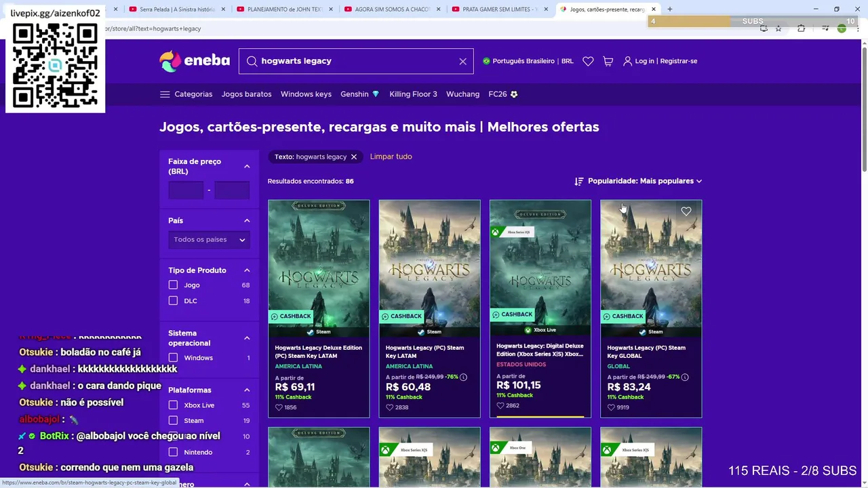Click the FC26 gear icon

pyautogui.click(x=514, y=94)
